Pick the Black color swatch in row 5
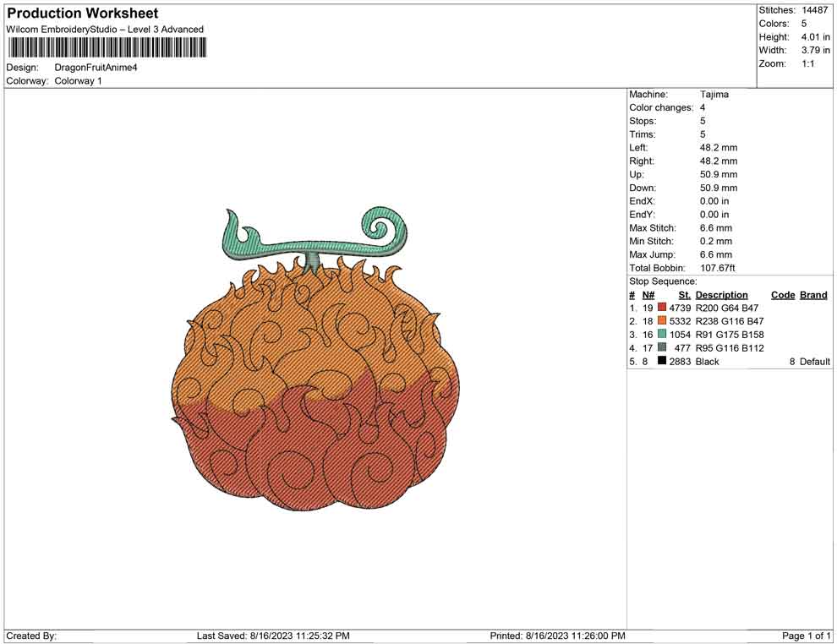 pos(662,361)
